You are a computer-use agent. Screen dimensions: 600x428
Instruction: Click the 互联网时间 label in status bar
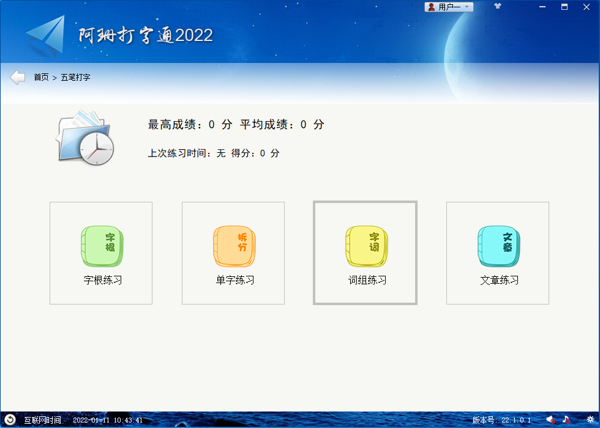[x=43, y=420]
